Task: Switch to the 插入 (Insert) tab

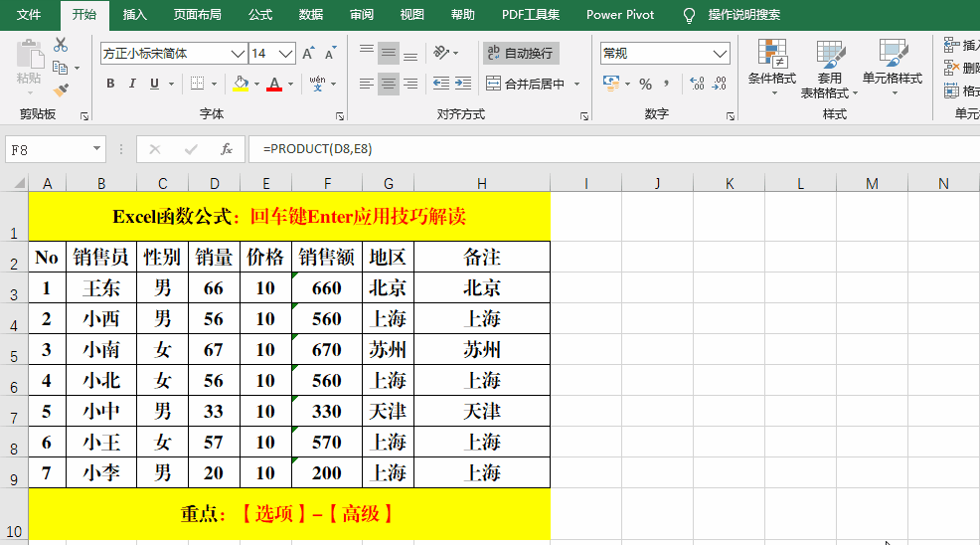Action: pyautogui.click(x=135, y=15)
